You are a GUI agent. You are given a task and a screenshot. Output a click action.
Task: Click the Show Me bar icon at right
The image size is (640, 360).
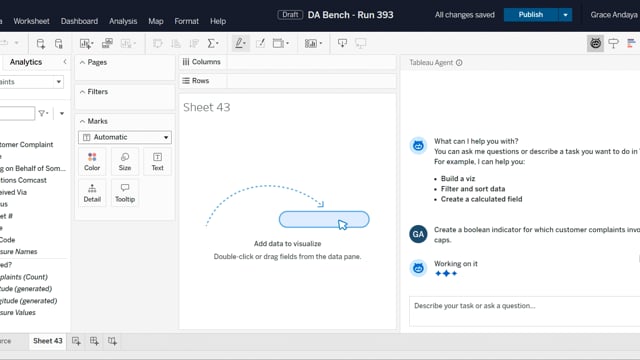pyautogui.click(x=631, y=43)
